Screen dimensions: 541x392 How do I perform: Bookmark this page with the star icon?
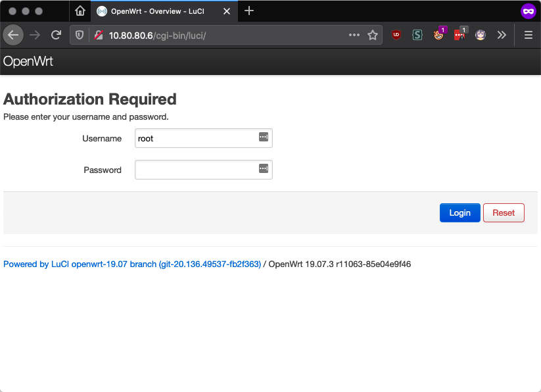(373, 36)
